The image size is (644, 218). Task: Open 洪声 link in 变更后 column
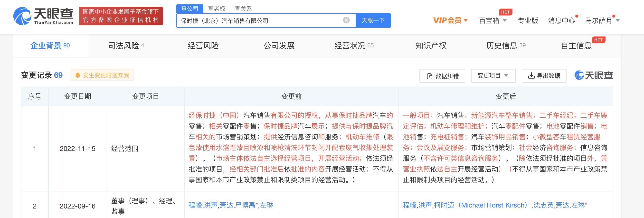425,205
